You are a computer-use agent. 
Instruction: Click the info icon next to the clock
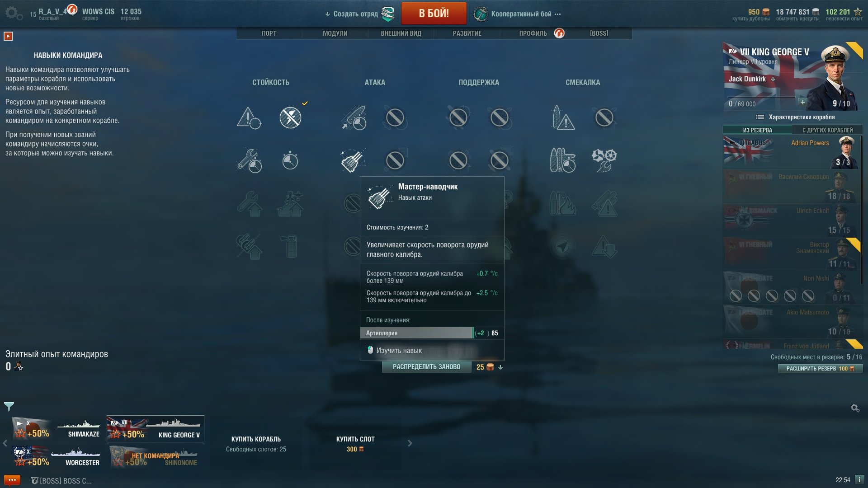point(859,479)
